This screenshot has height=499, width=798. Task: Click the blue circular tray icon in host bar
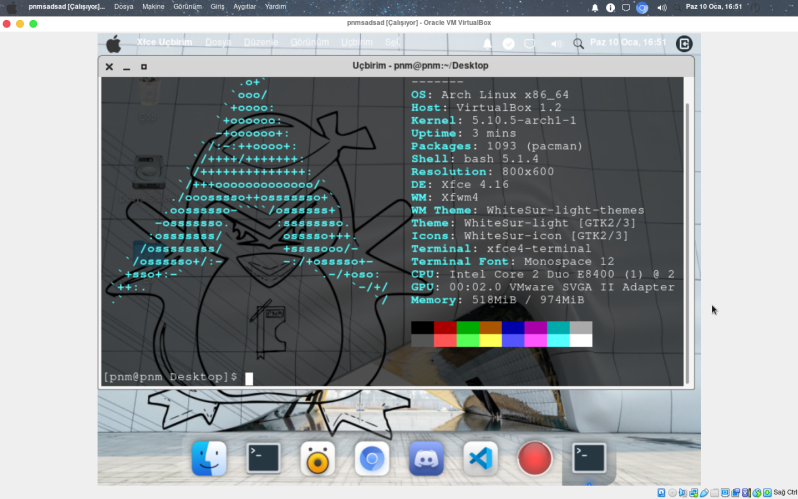click(642, 8)
